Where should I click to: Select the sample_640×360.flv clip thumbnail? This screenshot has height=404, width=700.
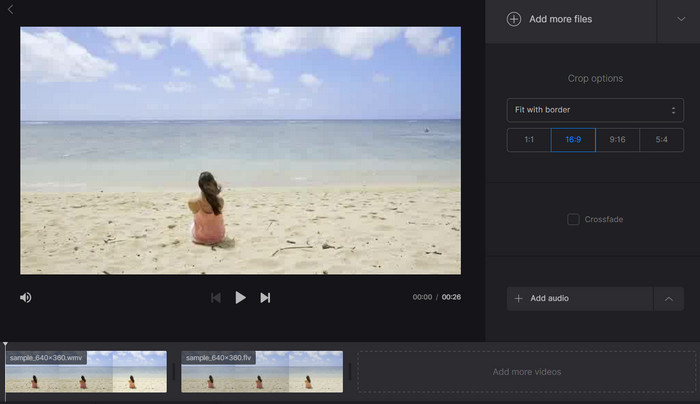tap(262, 372)
